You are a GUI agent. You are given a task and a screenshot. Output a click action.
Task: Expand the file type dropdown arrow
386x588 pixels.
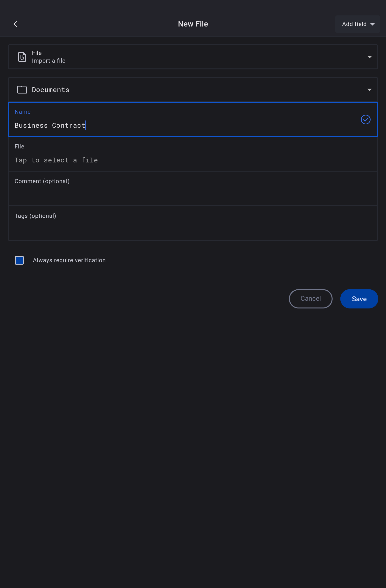369,57
